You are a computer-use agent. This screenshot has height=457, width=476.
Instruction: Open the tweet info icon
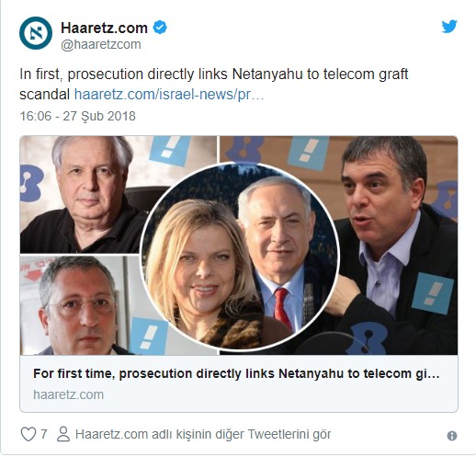point(452,436)
